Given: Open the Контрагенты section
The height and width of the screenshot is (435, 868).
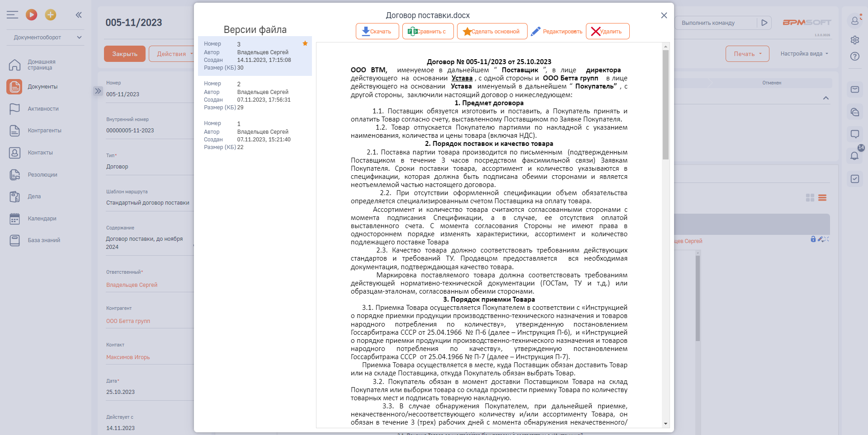Looking at the screenshot, I should coord(44,131).
